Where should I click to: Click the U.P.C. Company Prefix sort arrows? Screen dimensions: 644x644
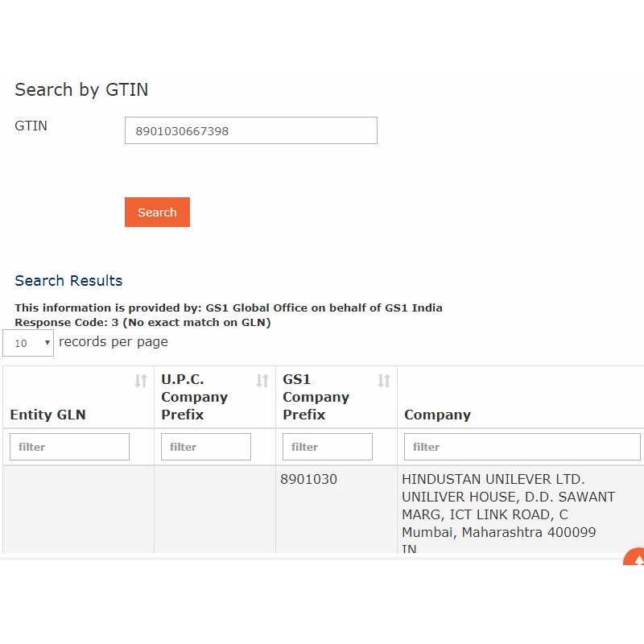(x=262, y=381)
